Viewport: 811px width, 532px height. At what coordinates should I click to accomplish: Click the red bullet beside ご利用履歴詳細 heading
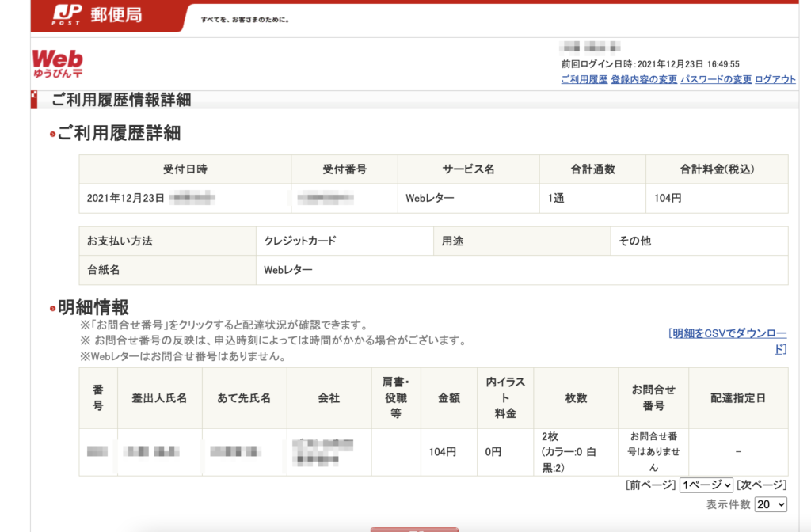(52, 134)
